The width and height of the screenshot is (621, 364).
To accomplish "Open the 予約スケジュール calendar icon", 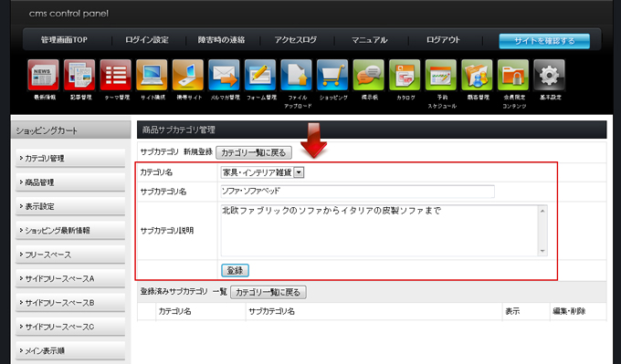I will point(441,75).
